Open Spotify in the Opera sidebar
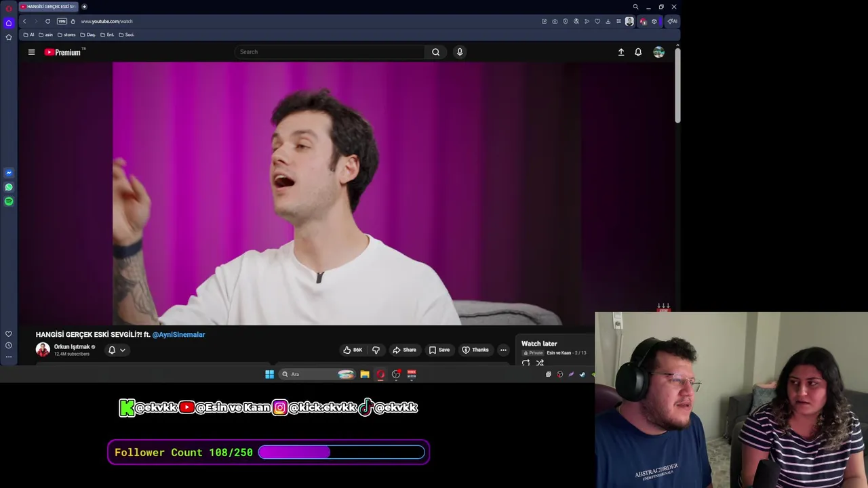Viewport: 868px width, 488px height. pyautogui.click(x=9, y=201)
